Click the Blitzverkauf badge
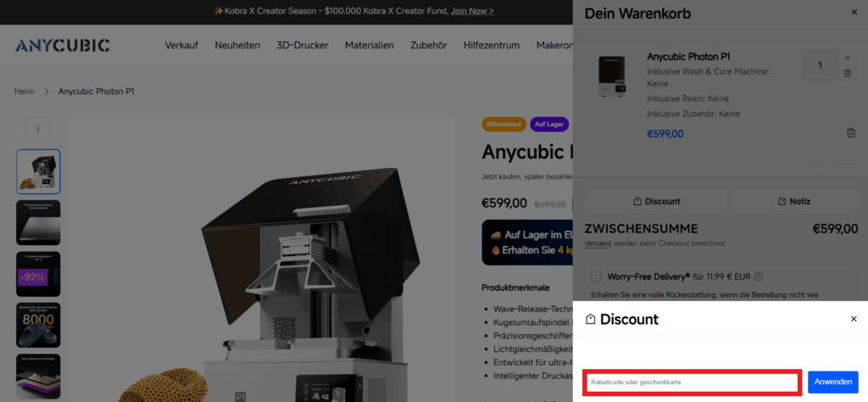Image resolution: width=868 pixels, height=402 pixels. click(504, 124)
